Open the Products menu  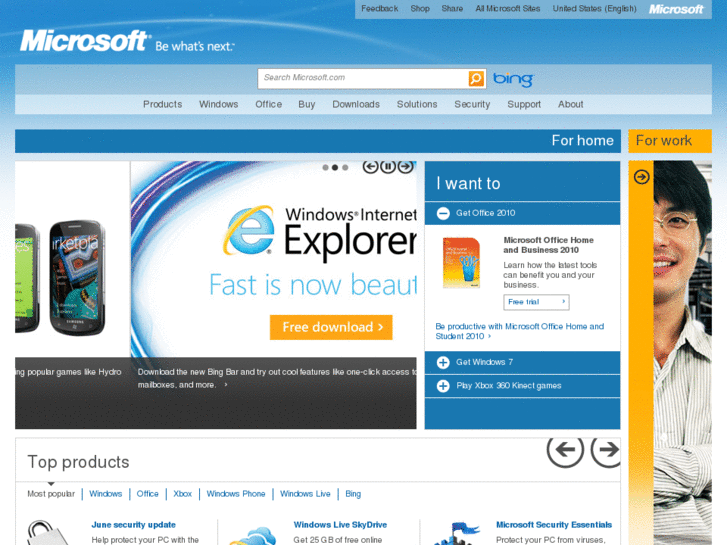tap(162, 104)
